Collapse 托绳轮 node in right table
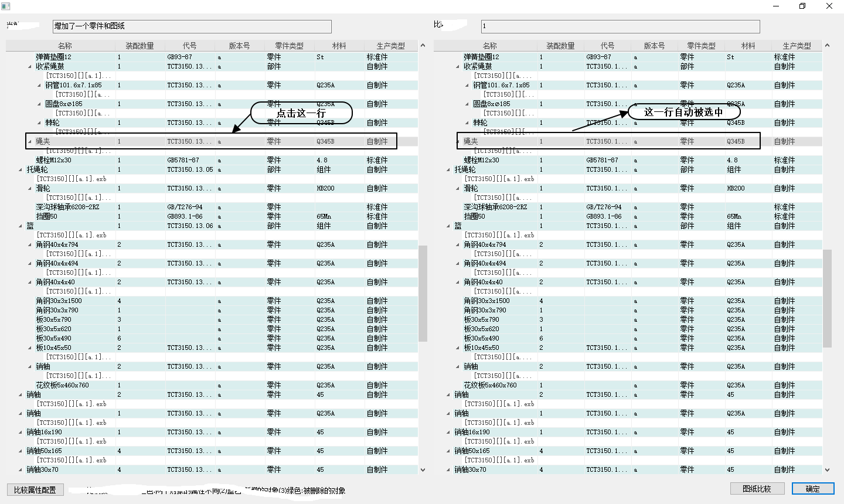Image resolution: width=844 pixels, height=504 pixels. [x=449, y=170]
